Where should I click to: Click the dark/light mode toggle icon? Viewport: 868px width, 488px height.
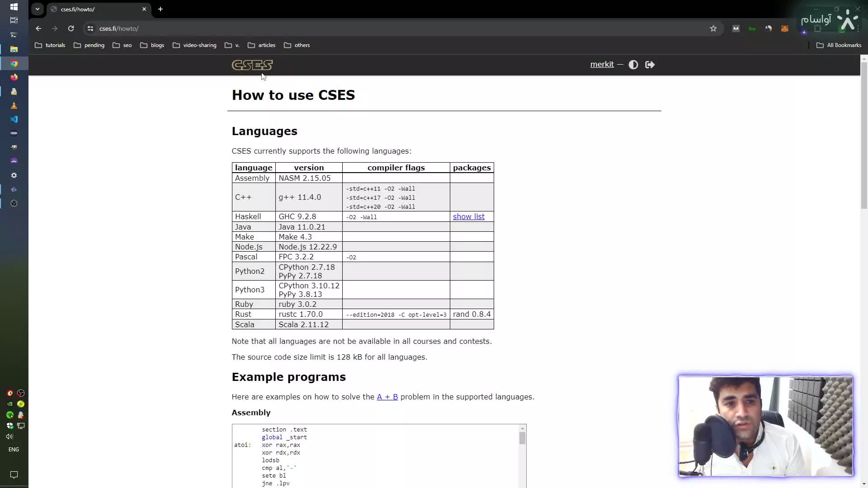633,64
